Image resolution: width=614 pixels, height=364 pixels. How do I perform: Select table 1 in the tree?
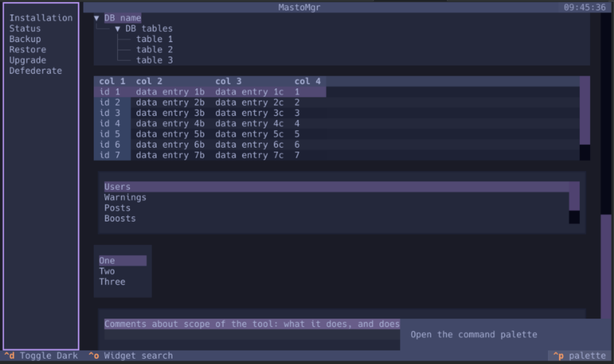pos(154,39)
